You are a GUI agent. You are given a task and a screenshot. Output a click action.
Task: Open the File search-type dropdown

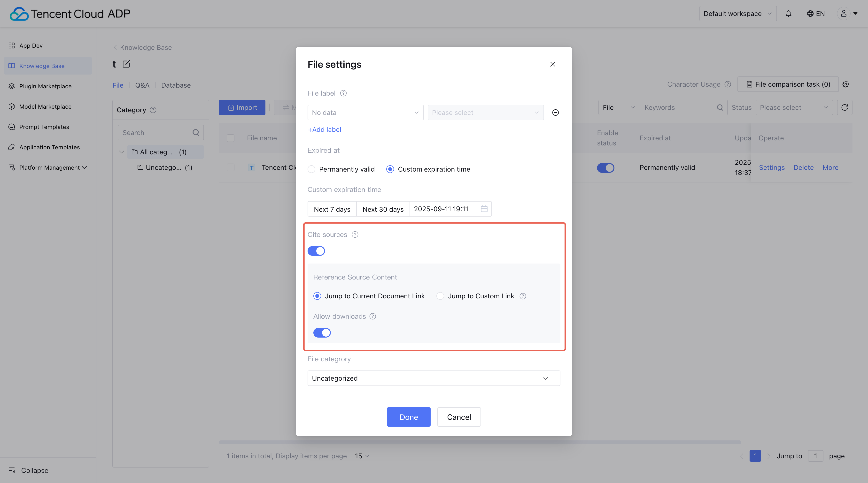click(x=619, y=107)
